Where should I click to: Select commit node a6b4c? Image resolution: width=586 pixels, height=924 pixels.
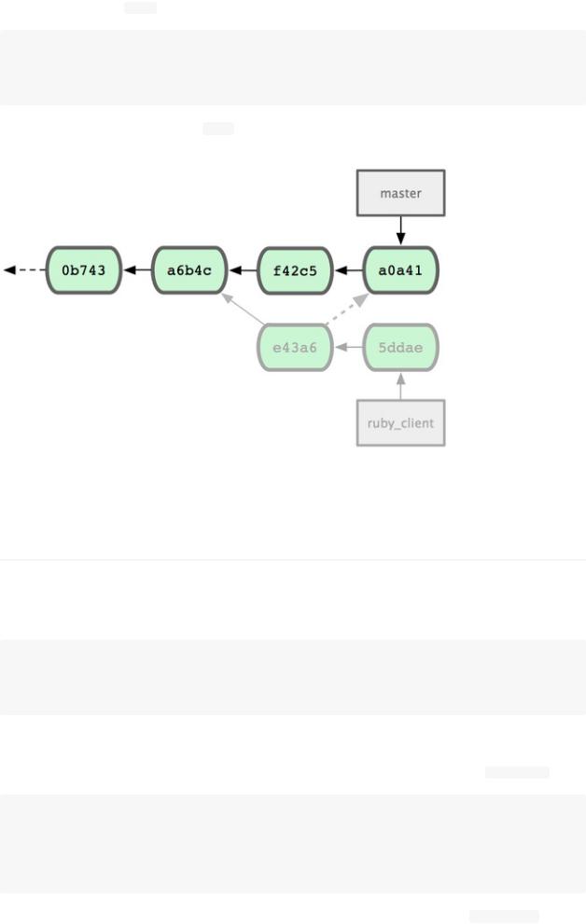pos(189,270)
